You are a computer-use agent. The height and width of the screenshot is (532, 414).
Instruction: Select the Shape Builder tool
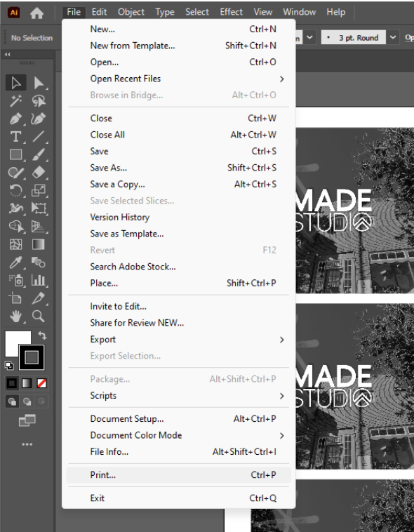pyautogui.click(x=16, y=226)
